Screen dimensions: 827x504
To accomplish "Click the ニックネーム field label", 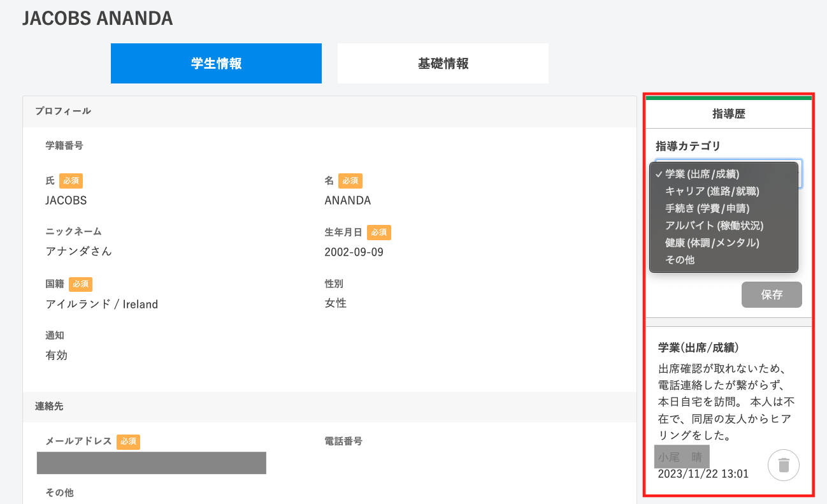I will [73, 231].
